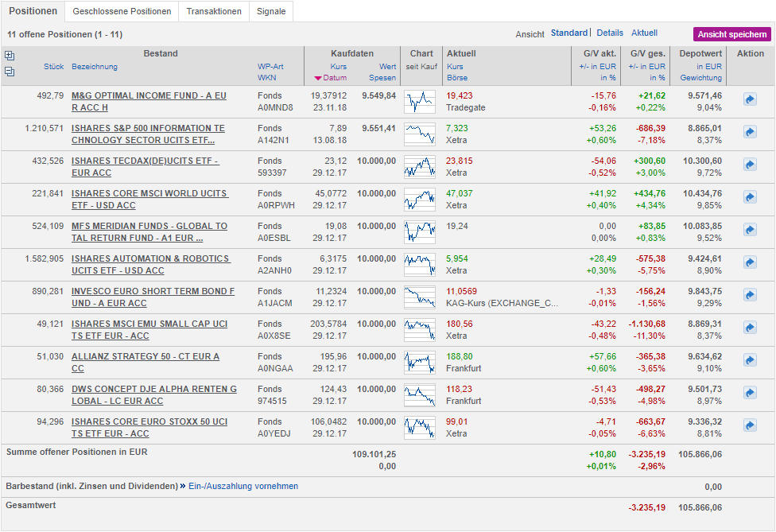
Task: Open Ein-/Auszahlung vornehmen link
Action: click(x=243, y=486)
